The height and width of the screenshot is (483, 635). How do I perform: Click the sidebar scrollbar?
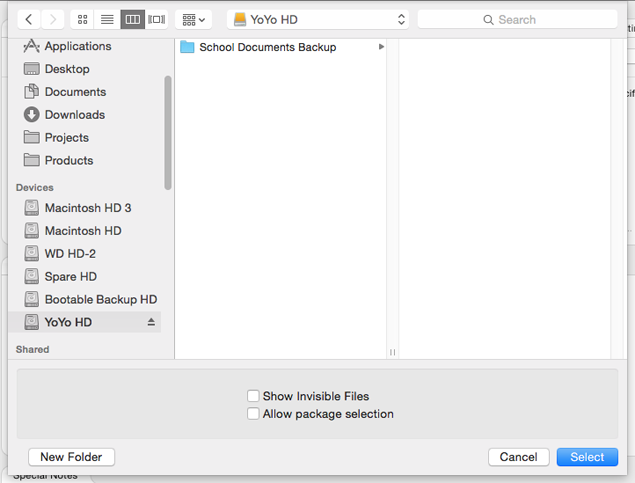(x=168, y=132)
